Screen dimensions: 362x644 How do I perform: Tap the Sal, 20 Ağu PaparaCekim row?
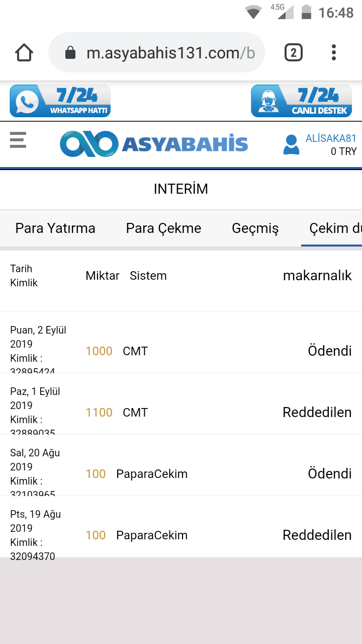[181, 473]
